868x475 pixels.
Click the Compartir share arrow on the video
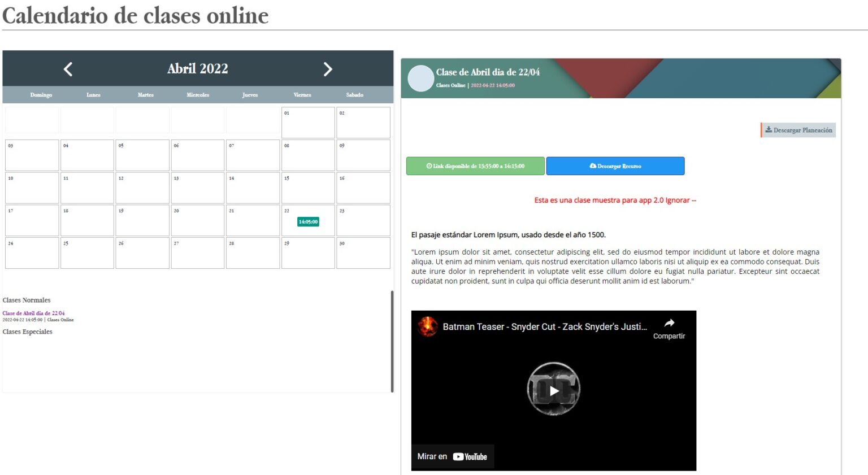pyautogui.click(x=669, y=323)
